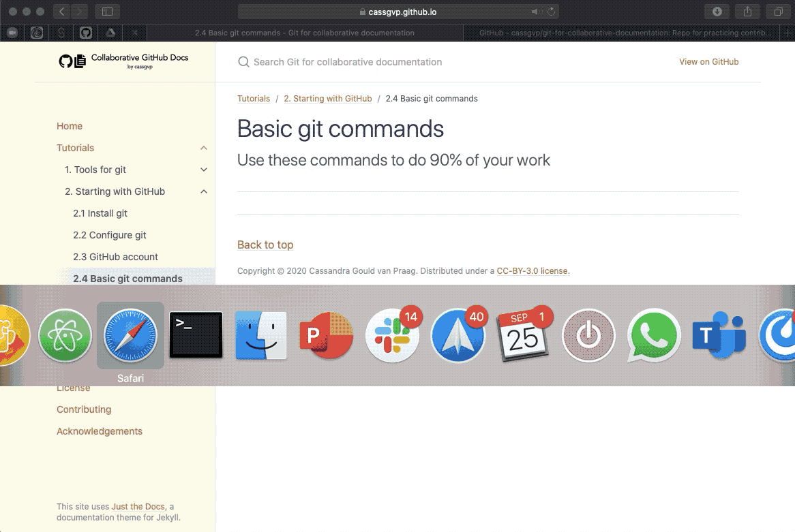
Task: Collapse the '2. Starting with GitHub' section
Action: click(204, 191)
